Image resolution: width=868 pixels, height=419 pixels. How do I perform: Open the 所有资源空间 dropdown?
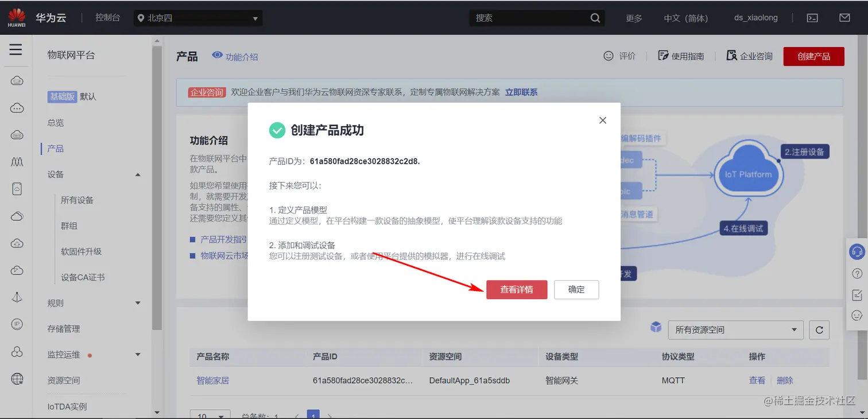tap(735, 330)
